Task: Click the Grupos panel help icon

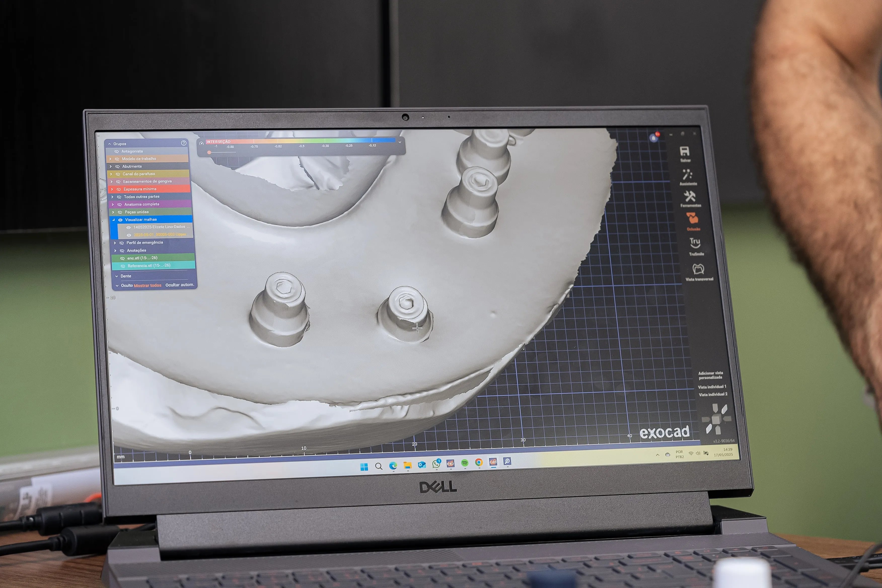Action: pos(183,143)
